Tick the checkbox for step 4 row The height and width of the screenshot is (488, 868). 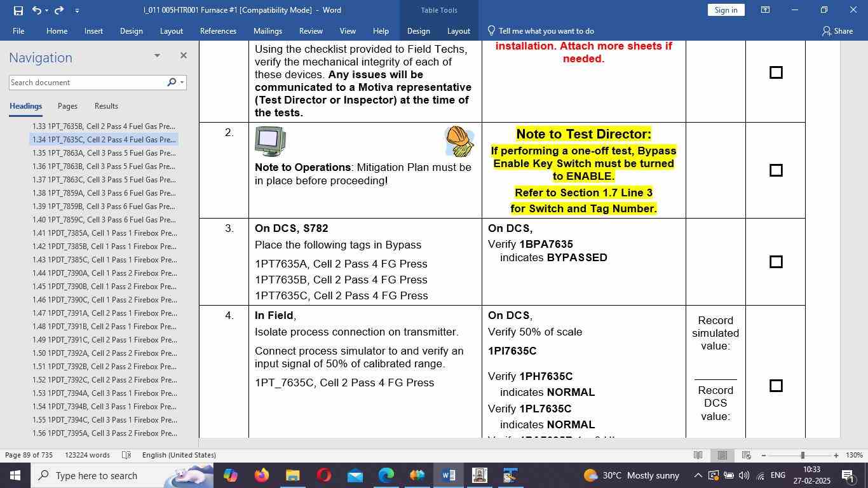click(776, 386)
